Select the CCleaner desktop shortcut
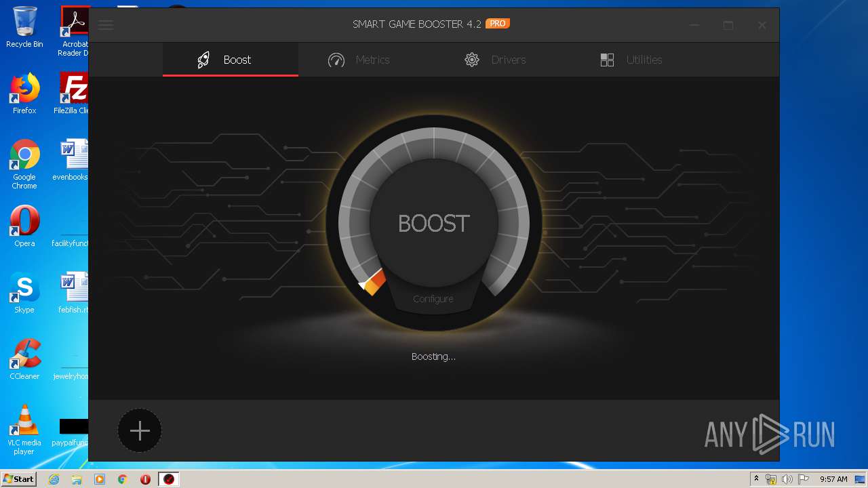This screenshot has height=488, width=868. [x=24, y=359]
